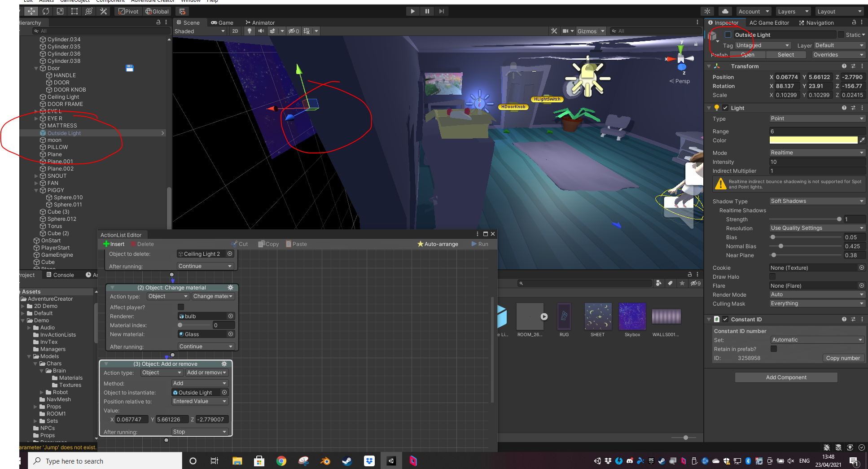Disable the Light component checkbox
This screenshot has width=868, height=469.
point(725,108)
